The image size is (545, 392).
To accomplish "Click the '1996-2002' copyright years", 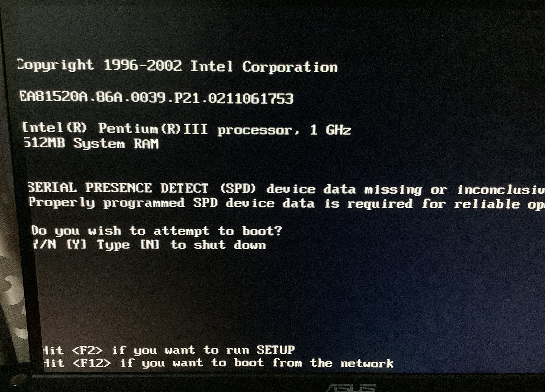I will click(x=143, y=65).
